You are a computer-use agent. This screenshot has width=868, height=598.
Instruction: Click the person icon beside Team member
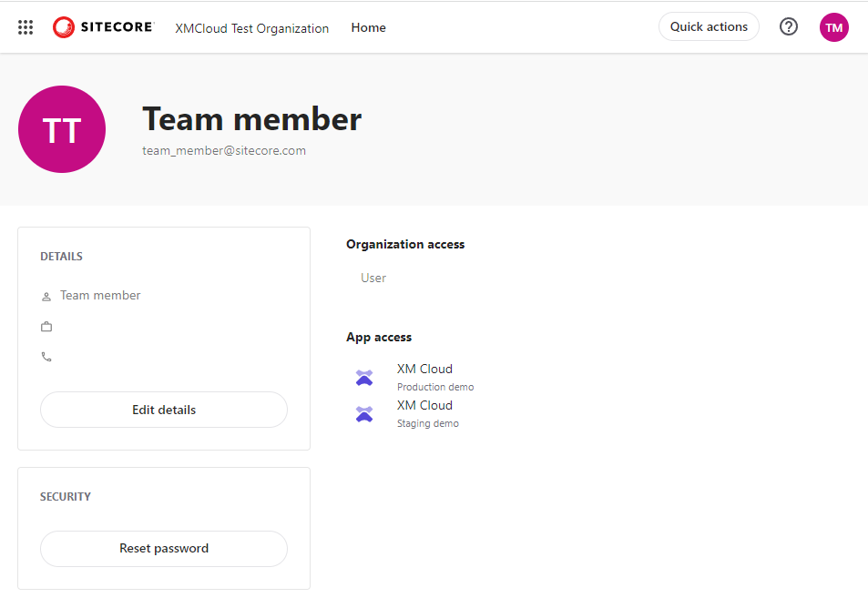[46, 295]
